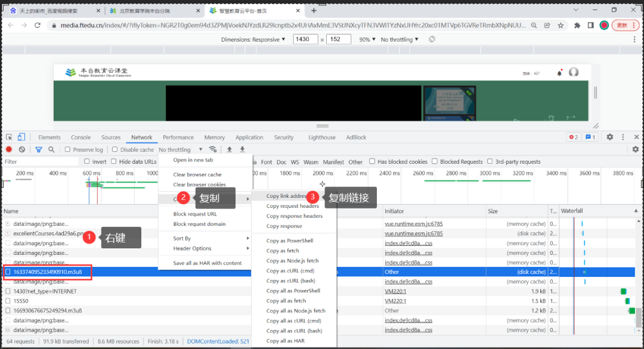
Task: Tick the Hide data URLs checkbox
Action: [x=114, y=162]
